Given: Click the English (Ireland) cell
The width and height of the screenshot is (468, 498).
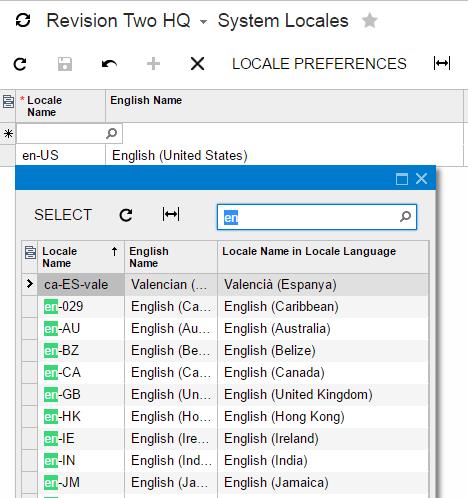Looking at the screenshot, I should click(323, 439).
